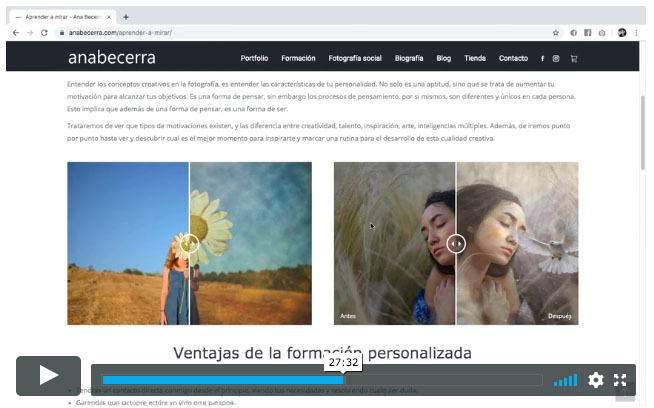Go back with browser back arrow
The image size is (654, 408).
point(15,32)
